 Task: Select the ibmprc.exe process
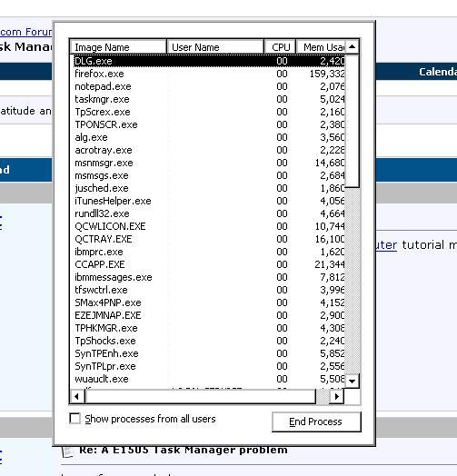tap(209, 252)
